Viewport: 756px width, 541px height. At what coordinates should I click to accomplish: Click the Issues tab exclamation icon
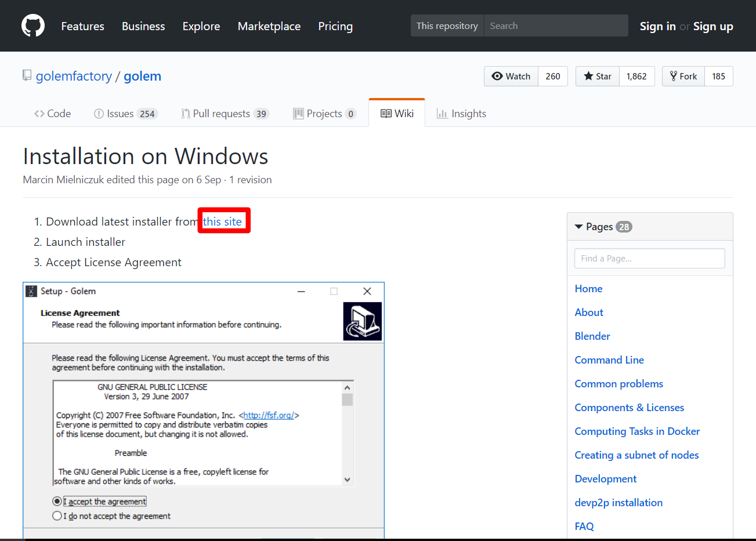coord(99,114)
